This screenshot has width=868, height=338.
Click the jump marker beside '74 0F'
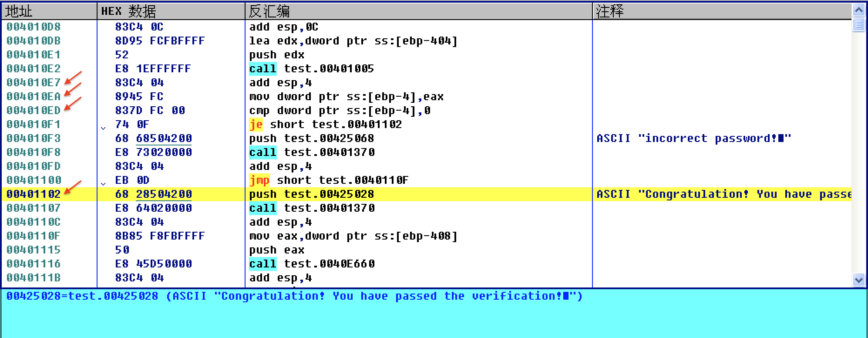tap(103, 128)
